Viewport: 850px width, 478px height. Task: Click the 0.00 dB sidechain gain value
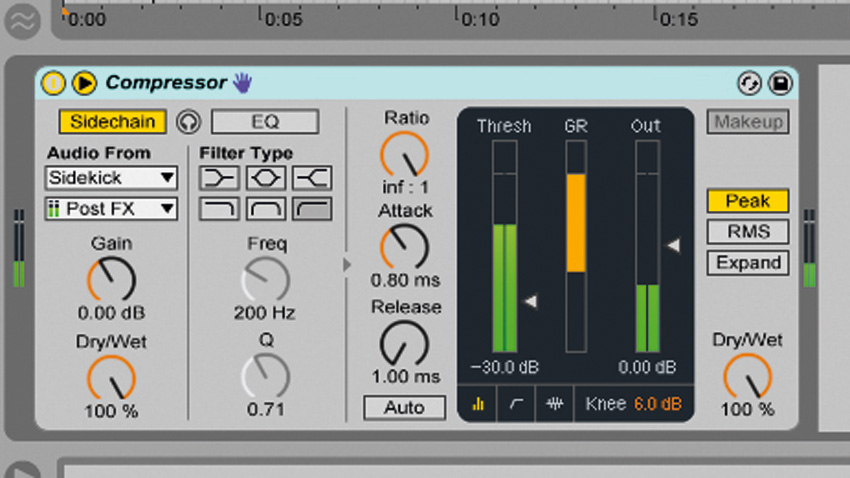(111, 313)
